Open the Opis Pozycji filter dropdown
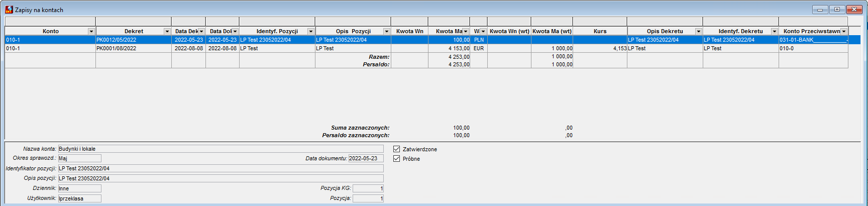The width and height of the screenshot is (868, 206). (x=387, y=31)
